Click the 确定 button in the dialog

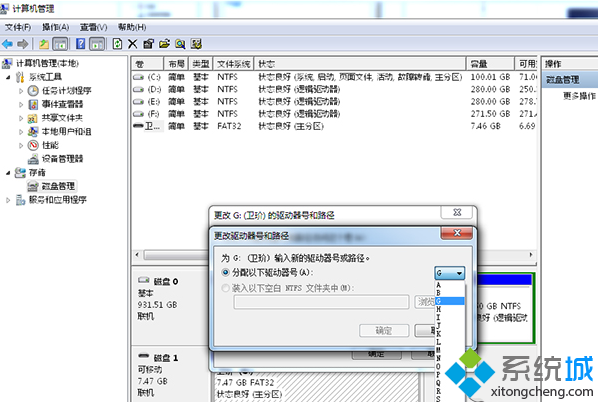tap(384, 331)
